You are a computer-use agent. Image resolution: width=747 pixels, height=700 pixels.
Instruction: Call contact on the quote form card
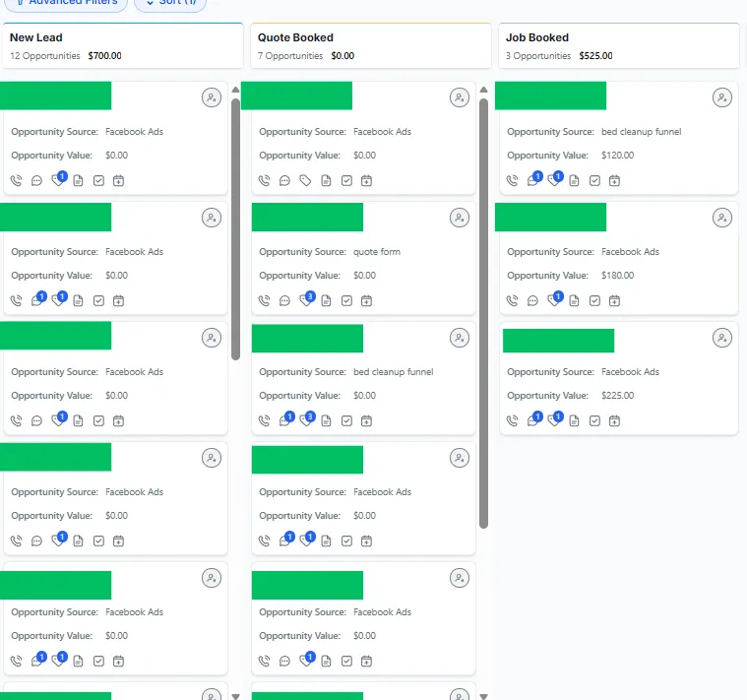tap(264, 300)
